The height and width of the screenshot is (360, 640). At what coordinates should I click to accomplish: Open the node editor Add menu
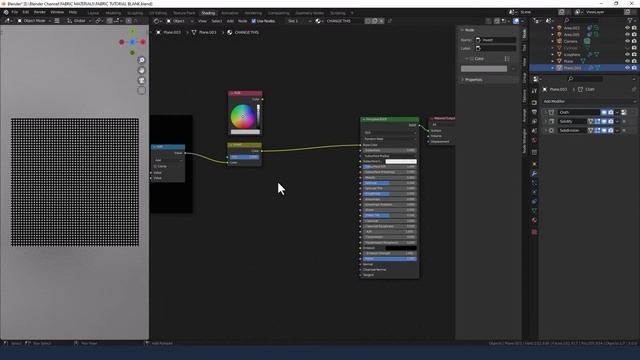tap(230, 21)
